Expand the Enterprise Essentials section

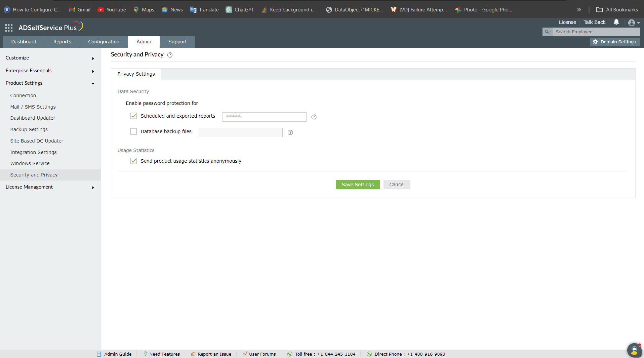click(x=50, y=71)
